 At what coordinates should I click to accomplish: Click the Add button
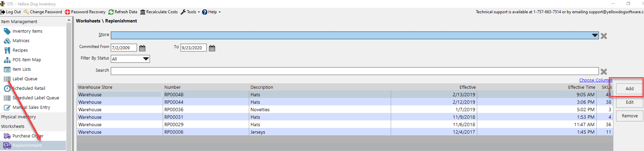pyautogui.click(x=630, y=88)
